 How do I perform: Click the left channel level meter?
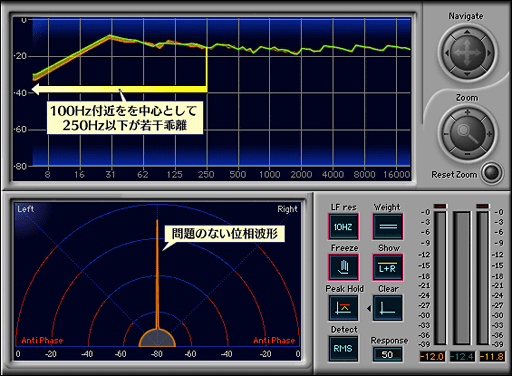440,278
